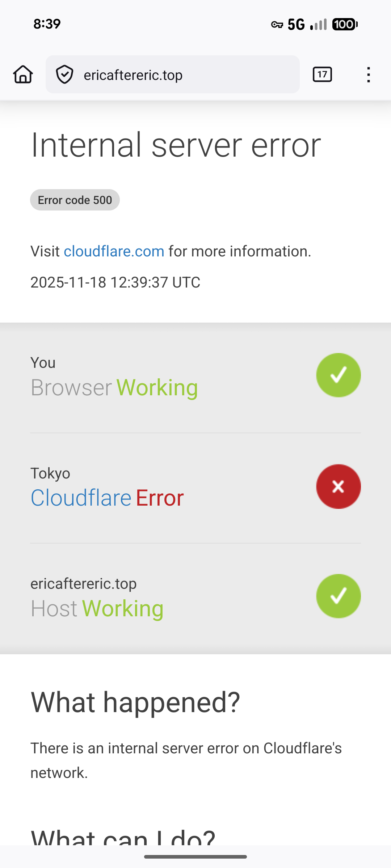Tap the Error code 500 badge
The image size is (391, 868).
pos(75,200)
